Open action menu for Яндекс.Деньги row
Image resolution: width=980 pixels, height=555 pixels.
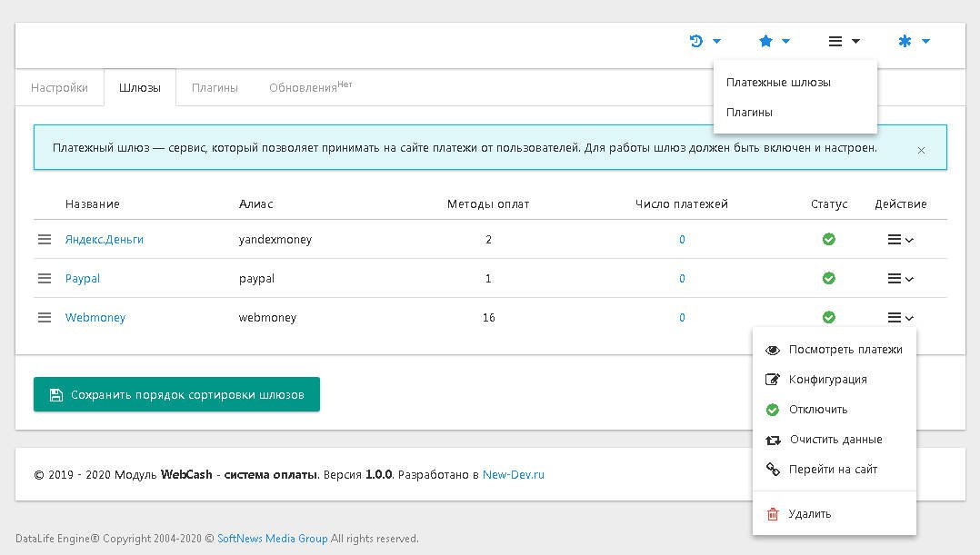(901, 240)
